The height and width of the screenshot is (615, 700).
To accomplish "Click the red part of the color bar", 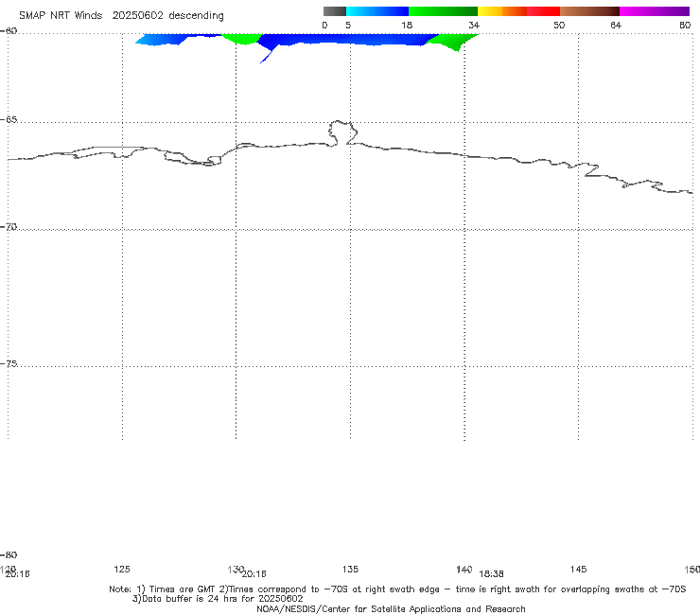I will click(543, 11).
